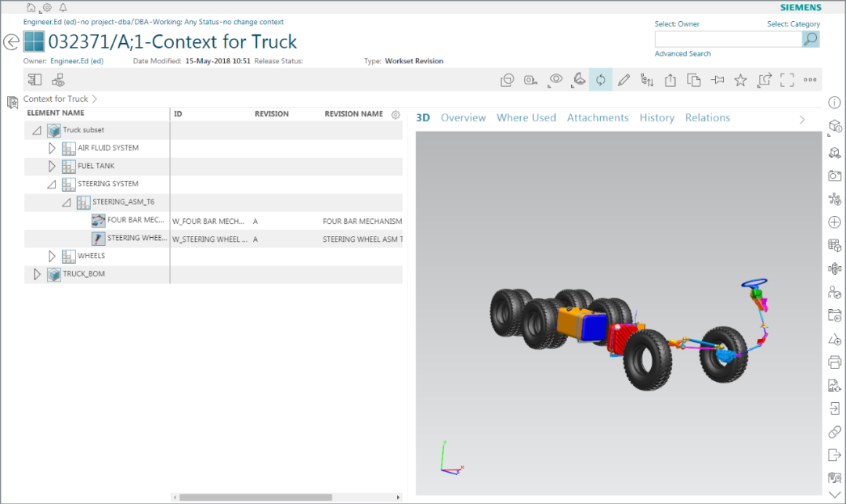Toggle the pin panel icon in toolbar

pyautogui.click(x=717, y=80)
